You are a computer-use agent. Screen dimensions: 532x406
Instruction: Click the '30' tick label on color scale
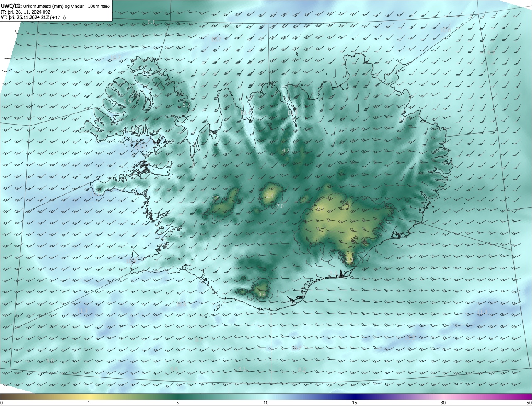pyautogui.click(x=443, y=403)
